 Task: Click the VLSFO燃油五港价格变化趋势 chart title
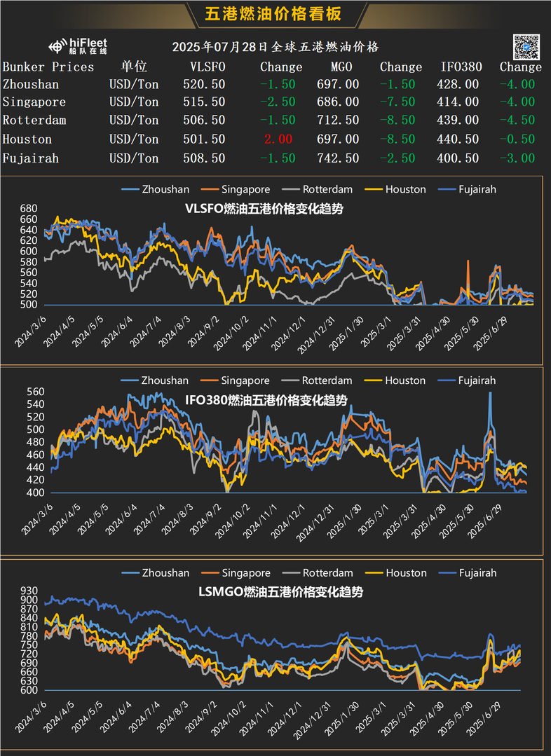point(264,209)
